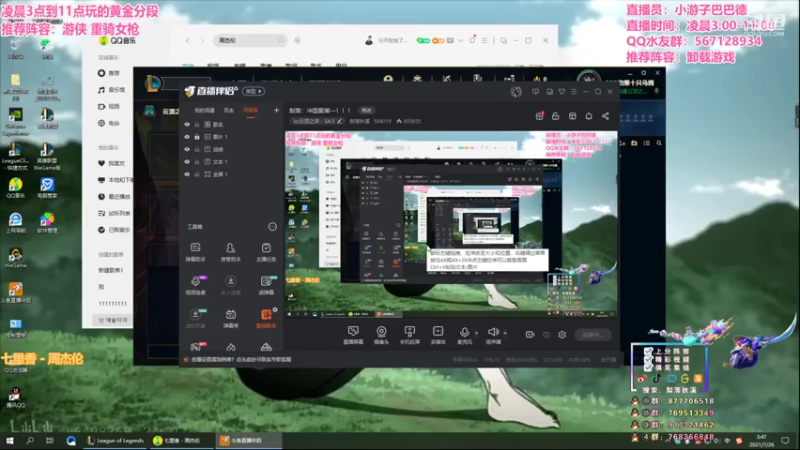This screenshot has height=450, width=800.
Task: Add a 手机投屏 phone cast source
Action: (x=410, y=335)
